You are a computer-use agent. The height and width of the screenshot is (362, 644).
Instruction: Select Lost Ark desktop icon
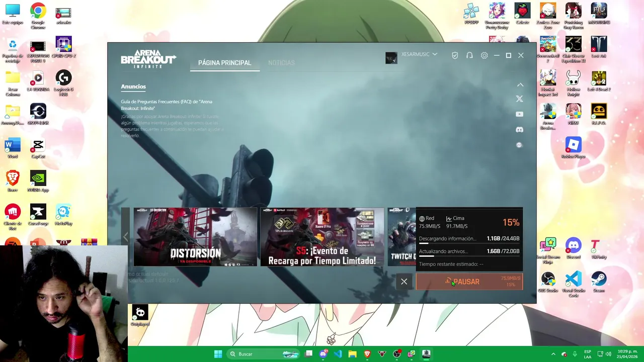pyautogui.click(x=599, y=47)
